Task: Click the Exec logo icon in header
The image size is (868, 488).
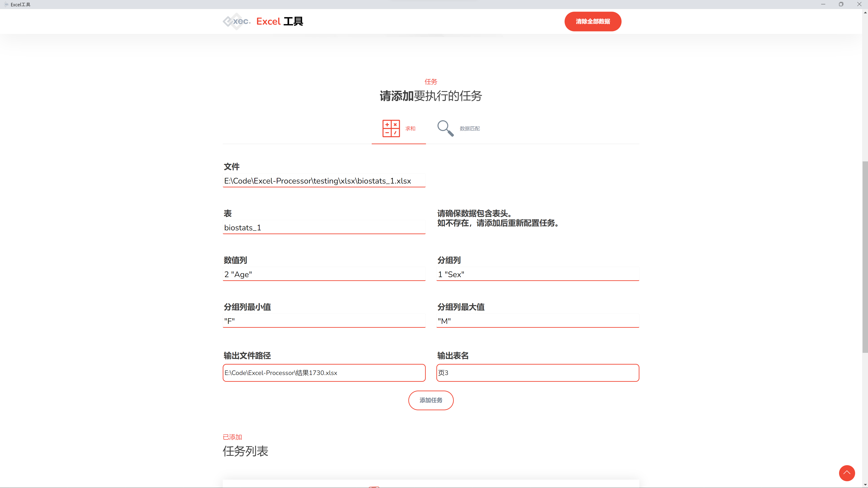Action: (236, 21)
